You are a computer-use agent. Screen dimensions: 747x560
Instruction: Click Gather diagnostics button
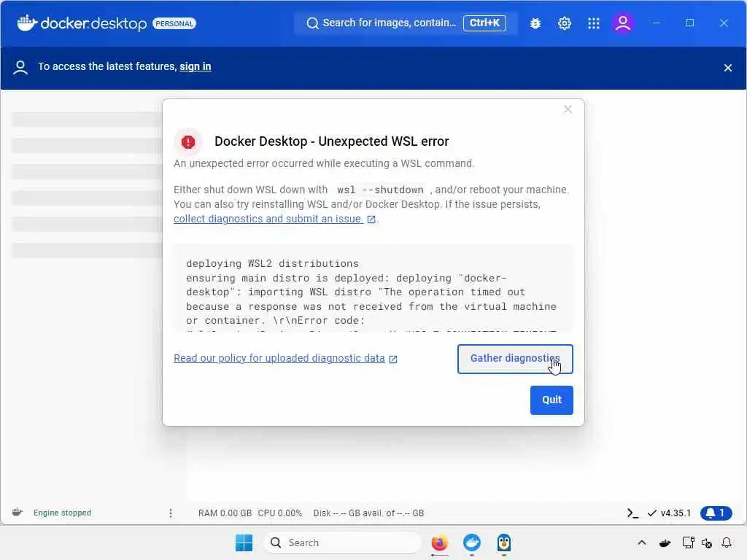[515, 359]
